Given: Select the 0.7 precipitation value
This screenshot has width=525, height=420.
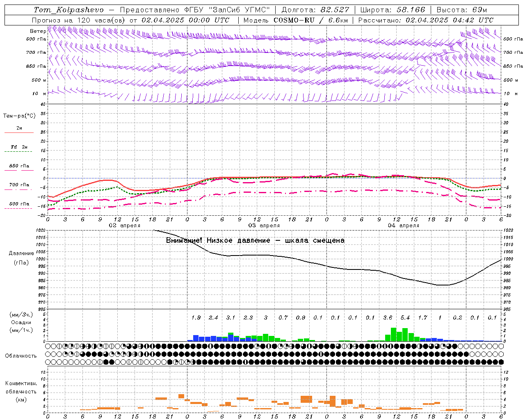Looking at the screenshot, I should tap(283, 317).
